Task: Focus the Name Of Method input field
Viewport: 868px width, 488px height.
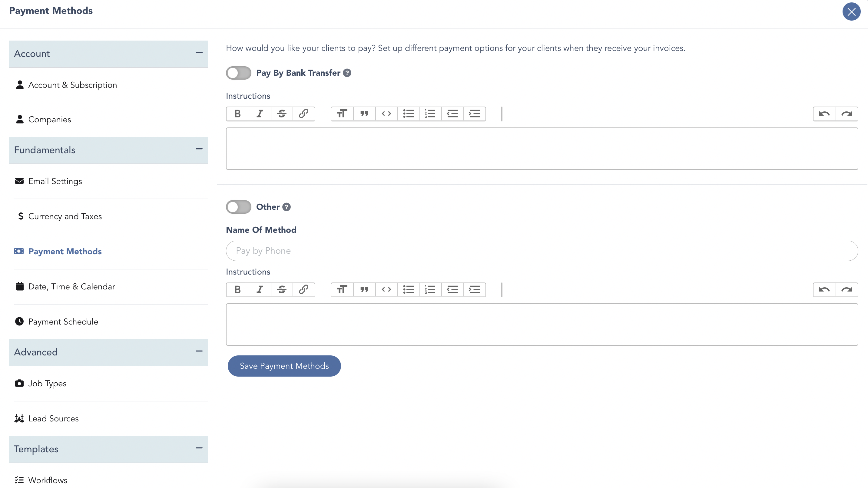Action: coord(542,251)
